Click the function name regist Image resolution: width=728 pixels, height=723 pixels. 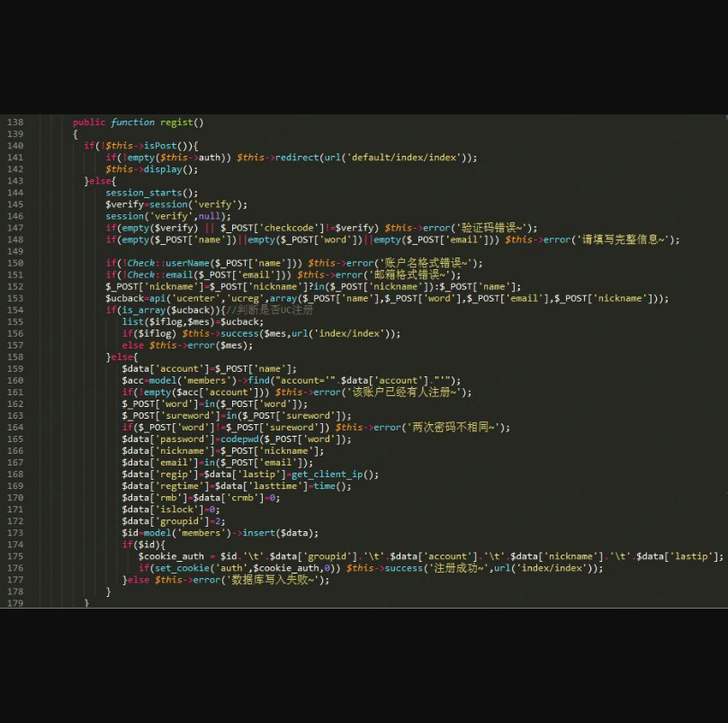[x=177, y=122]
